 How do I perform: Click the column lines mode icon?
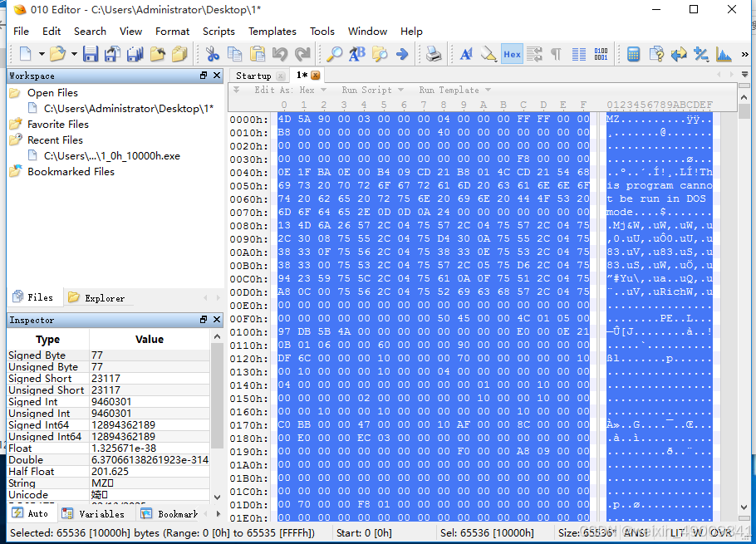point(578,54)
